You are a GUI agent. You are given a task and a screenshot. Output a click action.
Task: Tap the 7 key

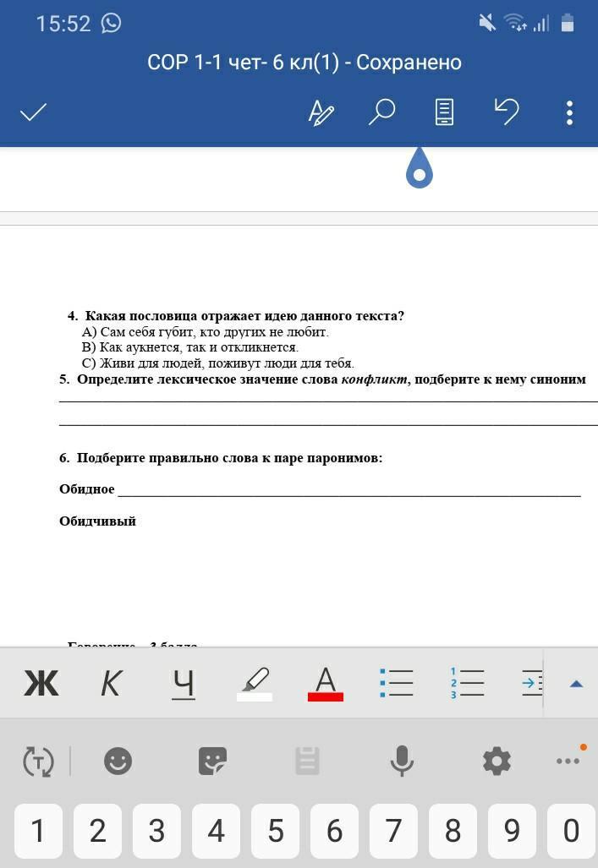(394, 831)
